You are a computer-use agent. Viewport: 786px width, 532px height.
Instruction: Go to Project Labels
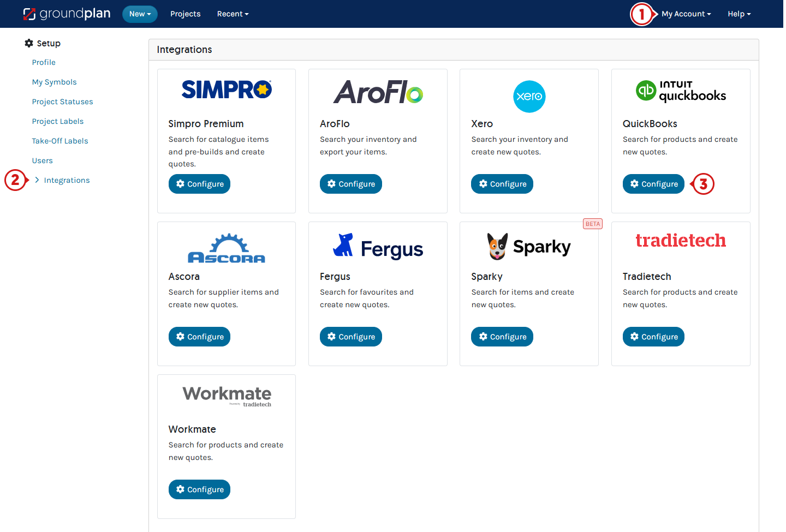point(57,121)
